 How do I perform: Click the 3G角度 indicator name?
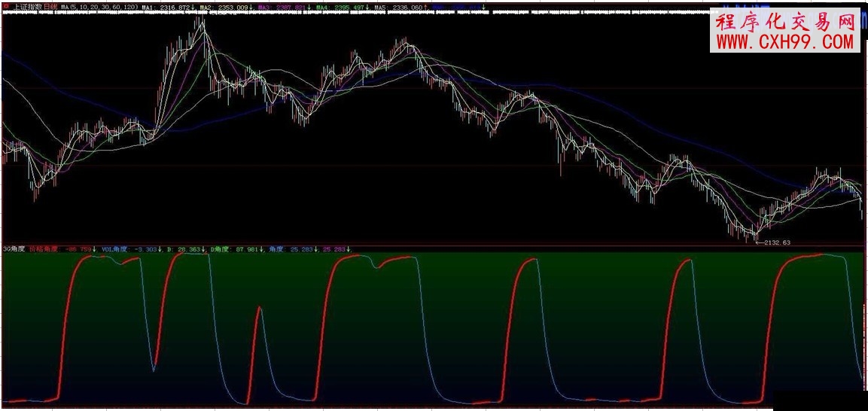coord(14,248)
